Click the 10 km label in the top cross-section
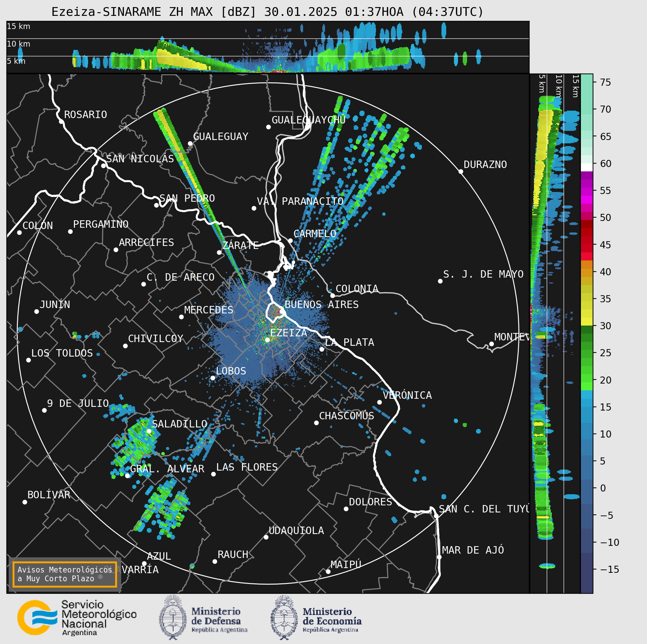Viewport: 647px width, 644px height. [19, 44]
